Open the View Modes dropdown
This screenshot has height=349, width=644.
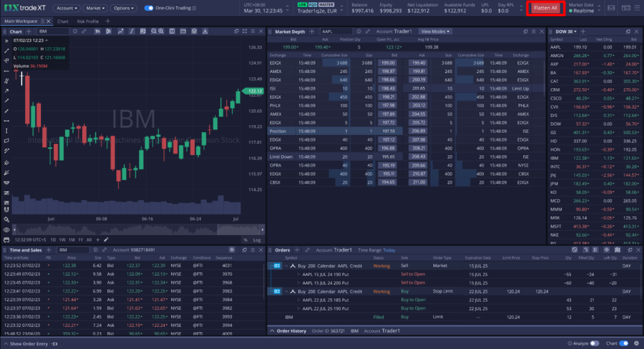(435, 31)
